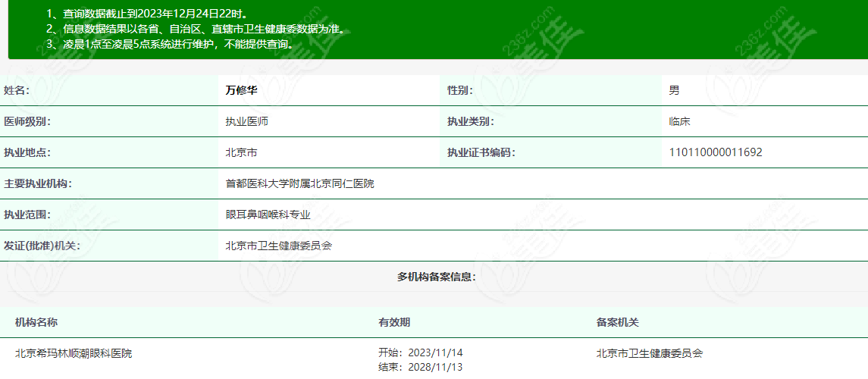
Task: Click the 发证(批准)机关 field label
Action: (42, 246)
